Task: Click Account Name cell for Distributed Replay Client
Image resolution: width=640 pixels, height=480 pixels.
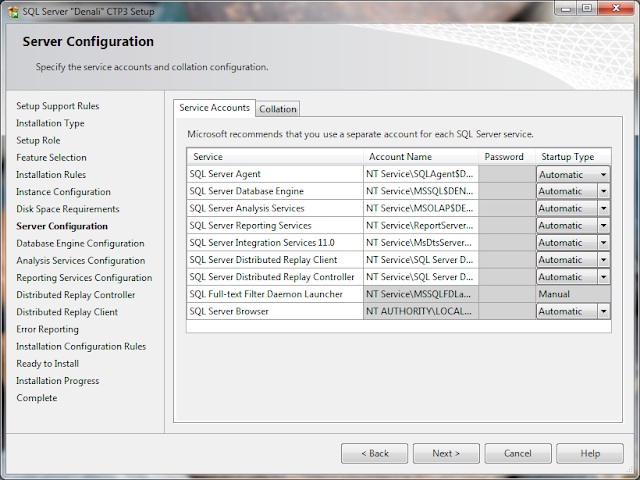Action: pos(421,260)
